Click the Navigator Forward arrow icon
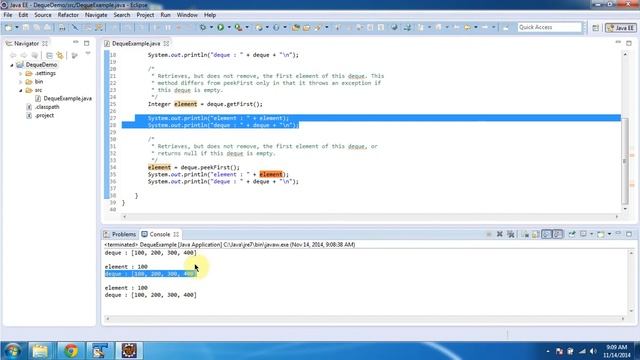Viewport: 640px width, 360px height. [24, 55]
